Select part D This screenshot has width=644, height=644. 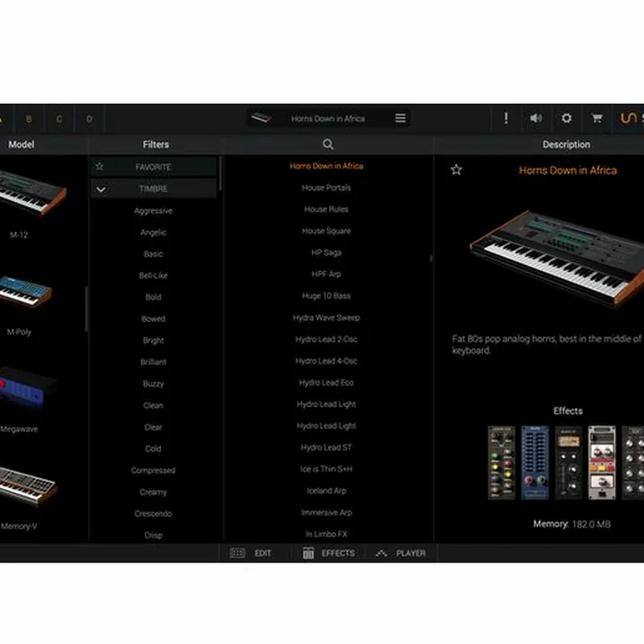click(x=89, y=119)
